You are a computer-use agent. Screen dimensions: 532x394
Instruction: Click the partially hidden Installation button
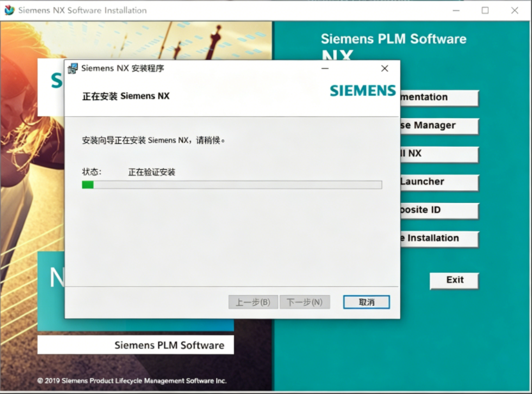point(439,238)
